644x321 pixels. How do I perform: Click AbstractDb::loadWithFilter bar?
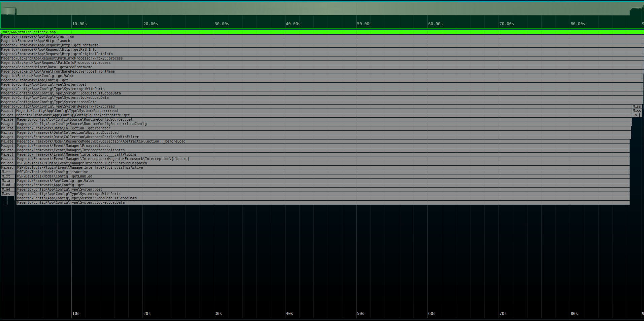[324, 137]
